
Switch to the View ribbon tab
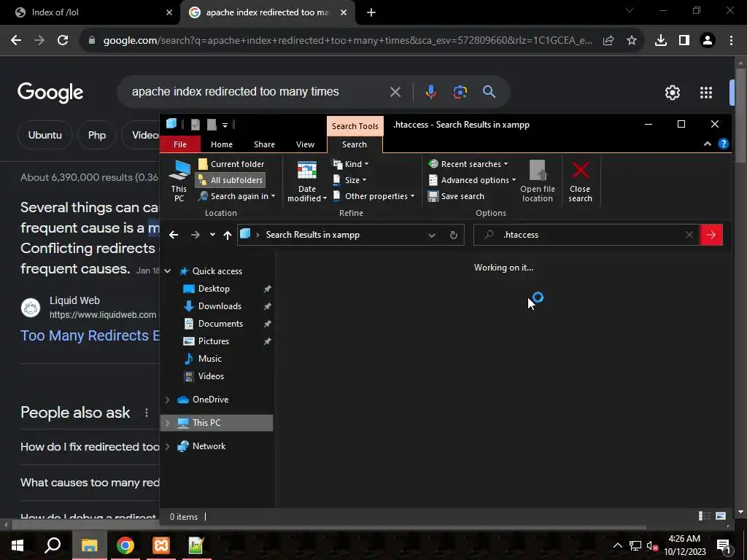[x=306, y=144]
